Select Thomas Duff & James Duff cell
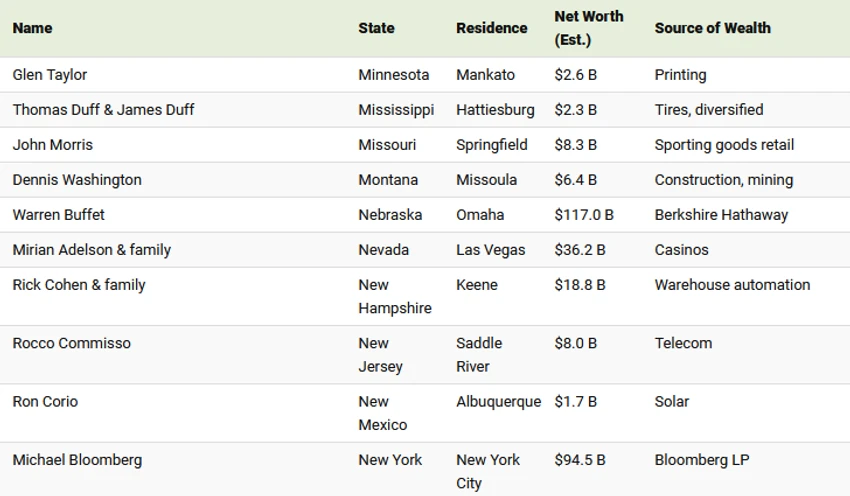The image size is (850, 496). click(x=103, y=110)
